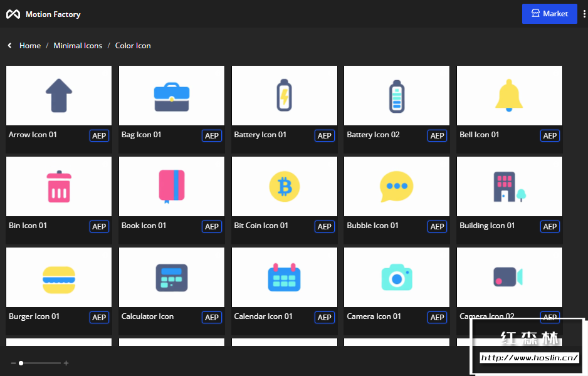Viewport: 588px width, 376px height.
Task: Select the Bubble Icon 01 chat icon
Action: (397, 186)
